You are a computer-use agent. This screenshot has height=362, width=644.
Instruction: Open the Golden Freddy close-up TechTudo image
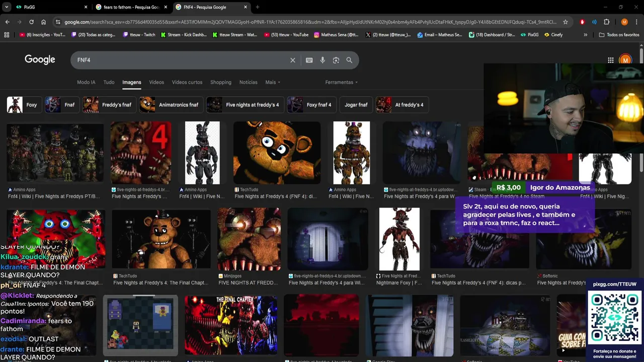click(x=277, y=153)
